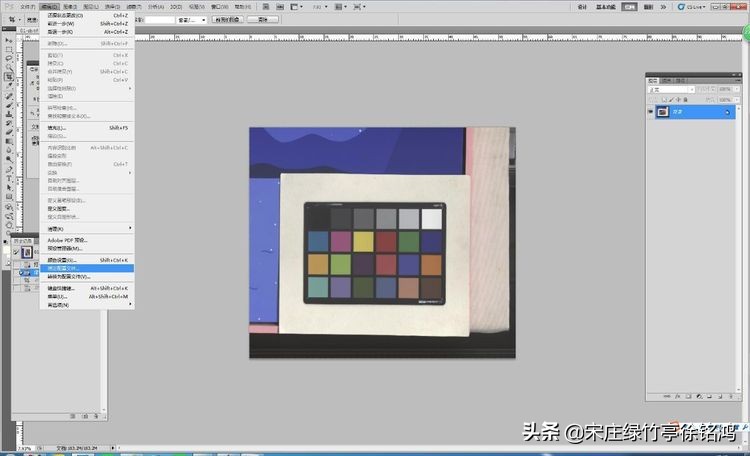Toggle the history brush source box beside snapshot
The image size is (750, 456).
tap(16, 252)
